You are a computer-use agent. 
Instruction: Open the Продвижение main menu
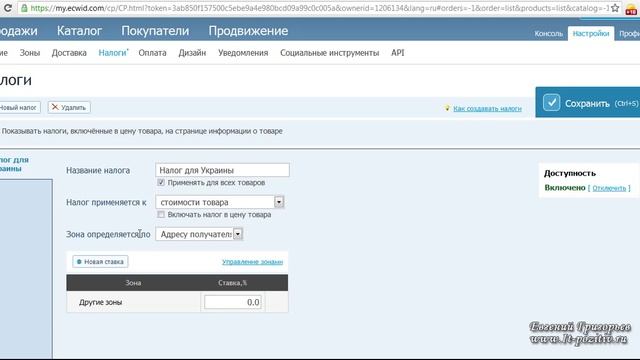tap(248, 31)
